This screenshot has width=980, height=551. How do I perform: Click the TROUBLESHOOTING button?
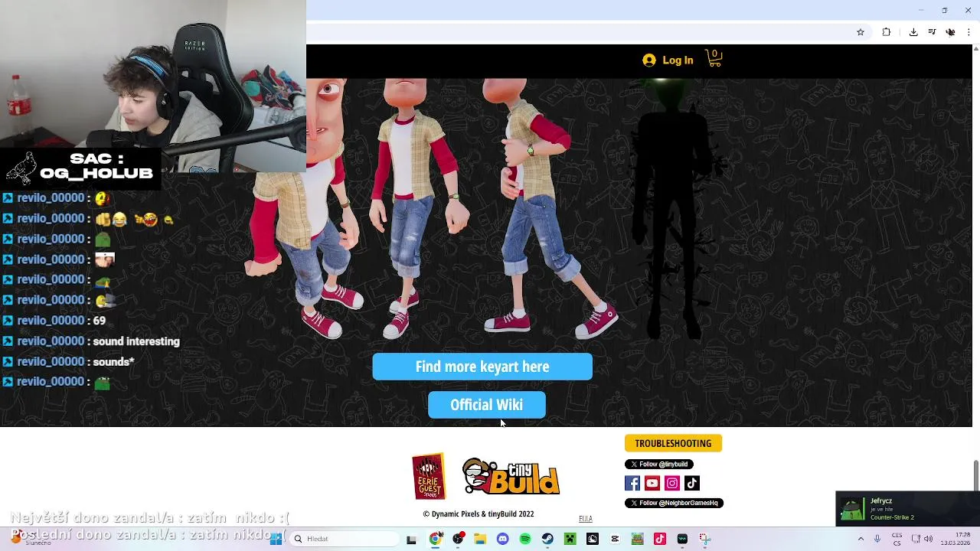[673, 443]
